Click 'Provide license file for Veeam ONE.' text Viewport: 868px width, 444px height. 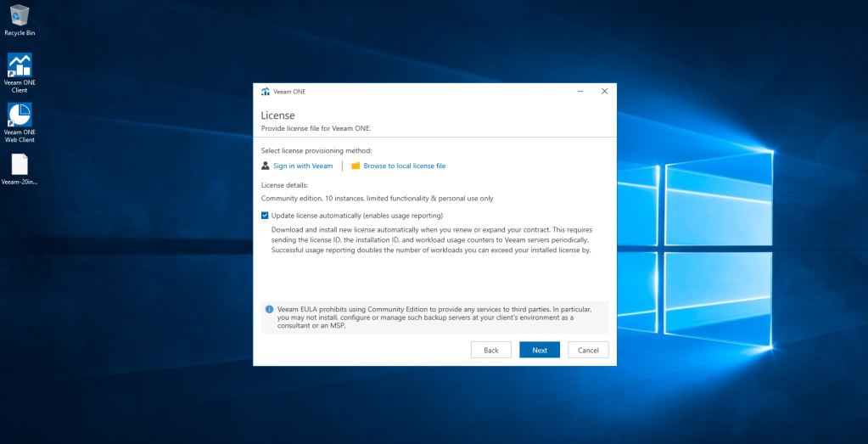point(316,128)
